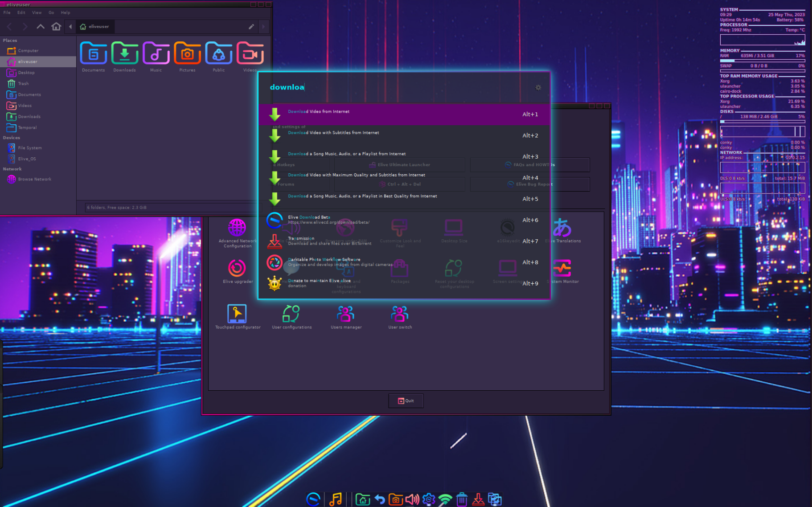Open trash can in dock
Image resolution: width=812 pixels, height=507 pixels.
462,499
